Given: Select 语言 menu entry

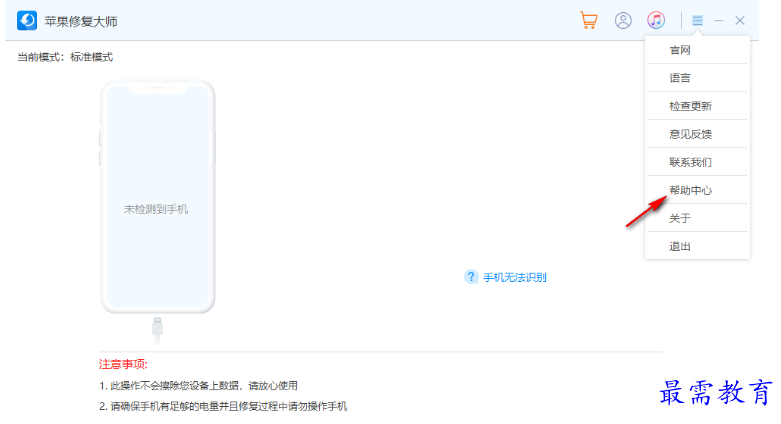Looking at the screenshot, I should tap(697, 78).
